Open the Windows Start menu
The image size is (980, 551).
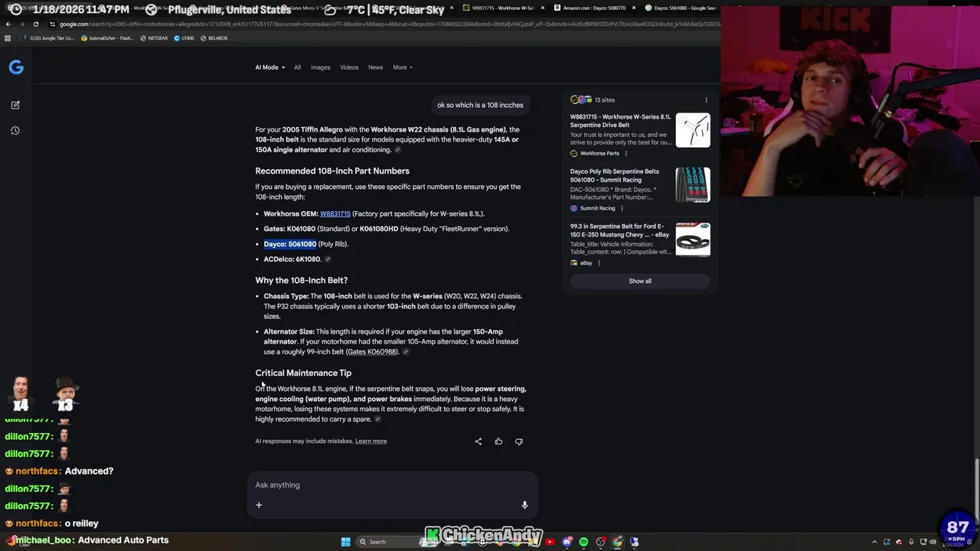tap(345, 542)
